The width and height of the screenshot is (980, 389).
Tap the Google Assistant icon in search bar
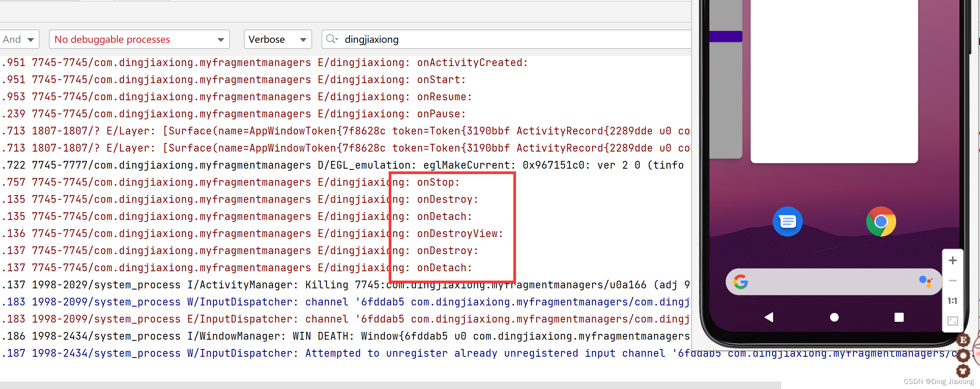(x=926, y=282)
